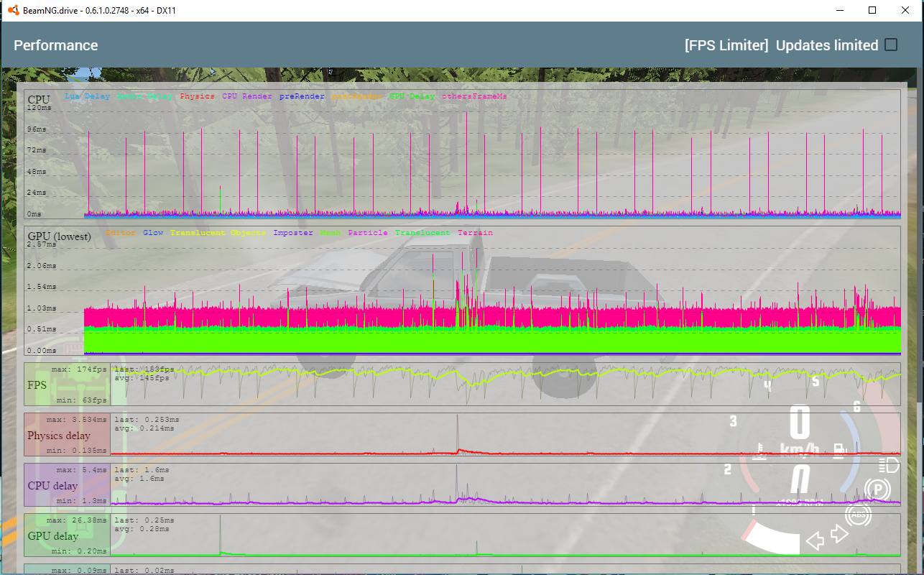Click the max: 174fps value
Image resolution: width=924 pixels, height=575 pixels.
coord(79,369)
